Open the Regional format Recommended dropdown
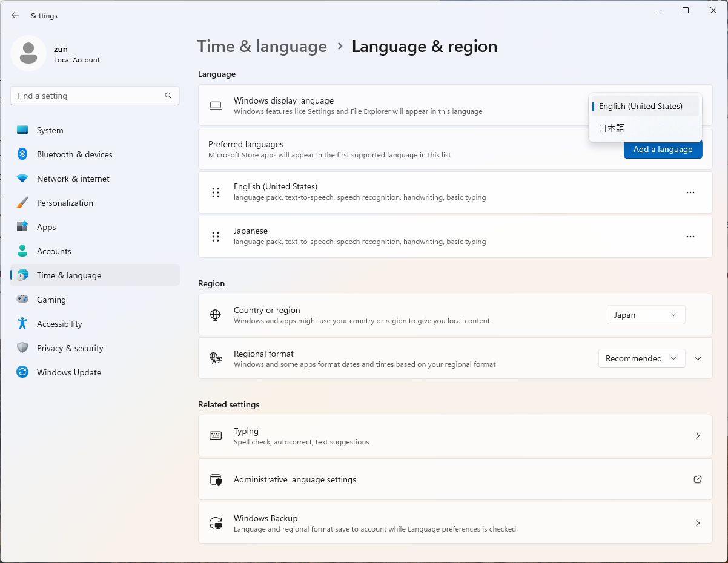The image size is (728, 563). click(642, 358)
